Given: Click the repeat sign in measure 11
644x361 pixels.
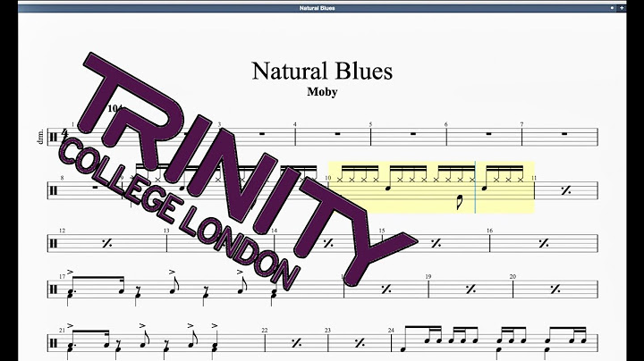Looking at the screenshot, I should click(x=566, y=190).
